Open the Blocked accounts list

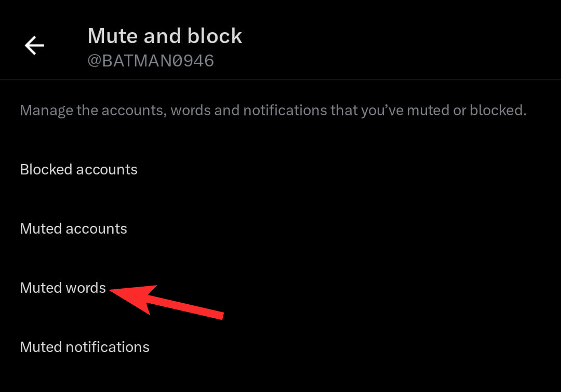(78, 170)
